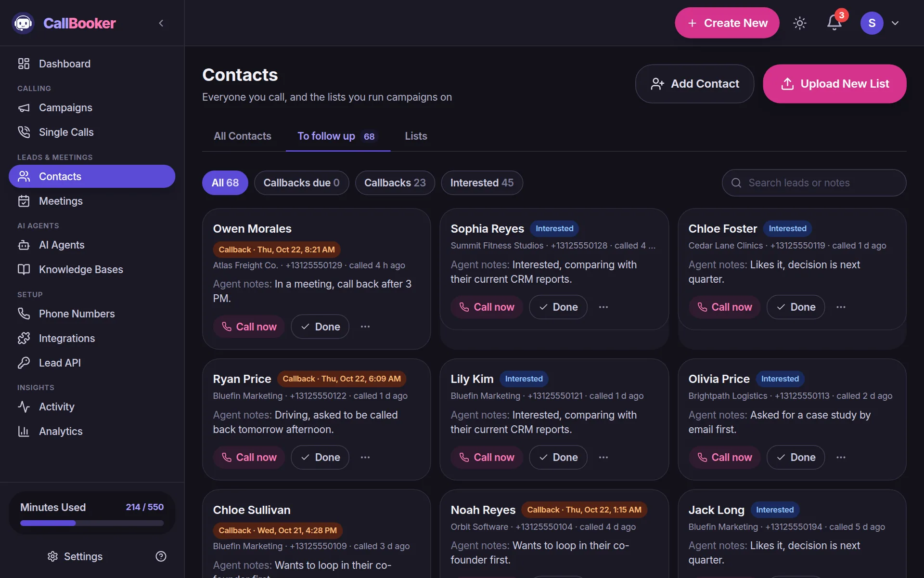Filter by Callbacks 23 chip
Screen dimensions: 924x578
click(395, 183)
